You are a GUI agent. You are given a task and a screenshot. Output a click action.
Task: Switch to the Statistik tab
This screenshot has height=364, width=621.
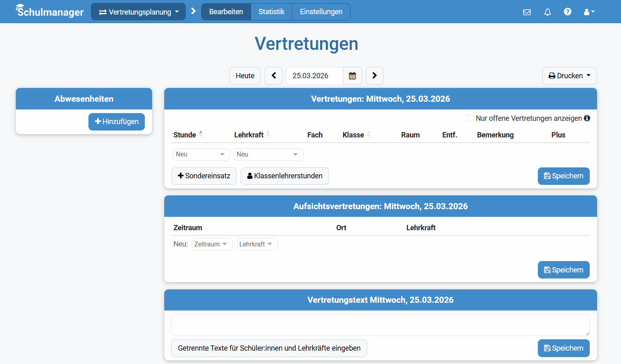(x=271, y=12)
